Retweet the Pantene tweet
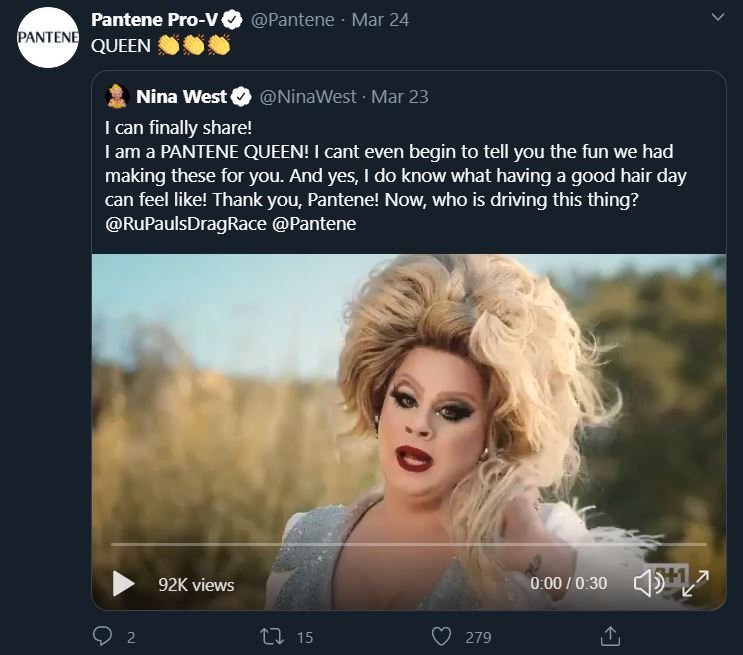 [x=273, y=636]
